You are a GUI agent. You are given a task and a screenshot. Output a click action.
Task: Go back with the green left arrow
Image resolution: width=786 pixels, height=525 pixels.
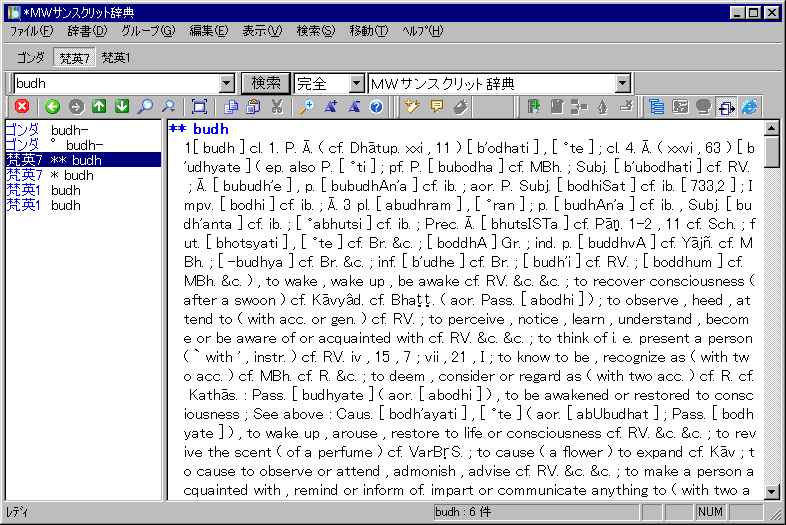(52, 106)
